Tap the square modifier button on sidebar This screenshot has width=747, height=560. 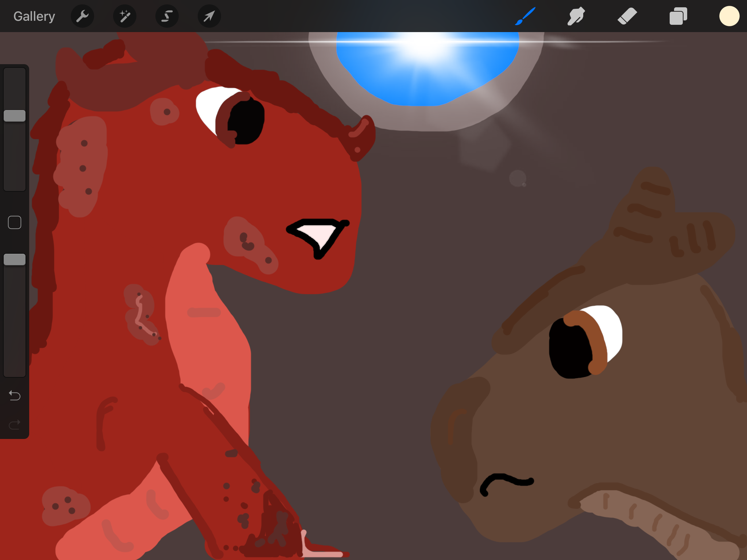tap(15, 222)
